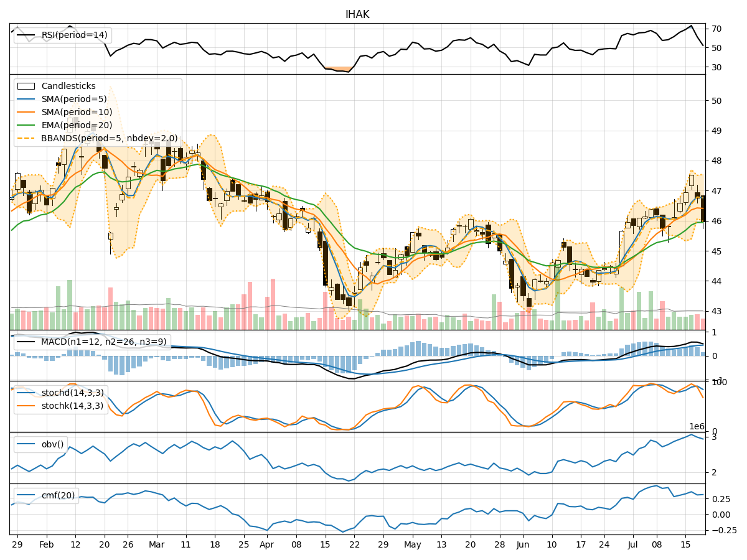Click the BBANDS dashed line symbol
Image resolution: width=747 pixels, height=560 pixels.
click(x=27, y=137)
